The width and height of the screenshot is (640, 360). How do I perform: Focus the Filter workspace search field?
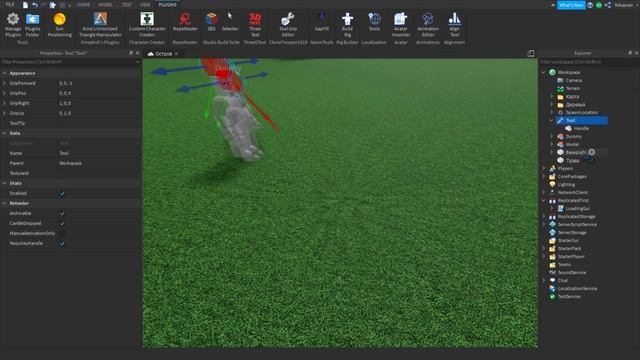click(589, 62)
